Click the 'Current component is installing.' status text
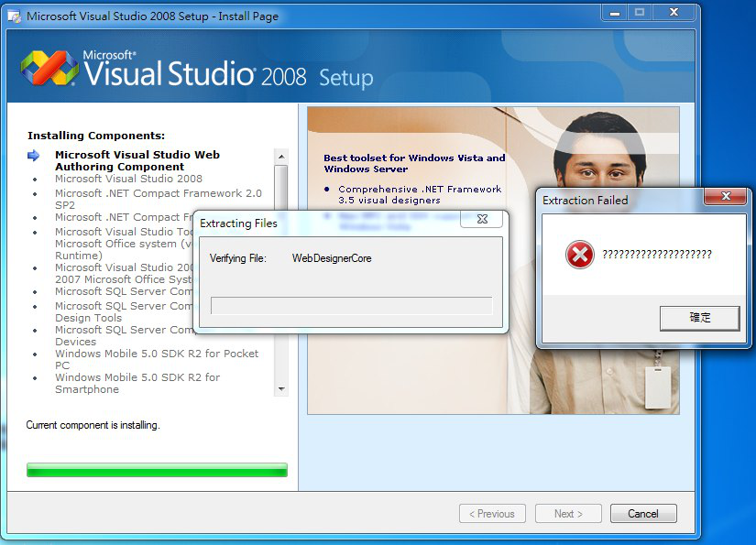Viewport: 756px width, 545px height. pyautogui.click(x=93, y=425)
